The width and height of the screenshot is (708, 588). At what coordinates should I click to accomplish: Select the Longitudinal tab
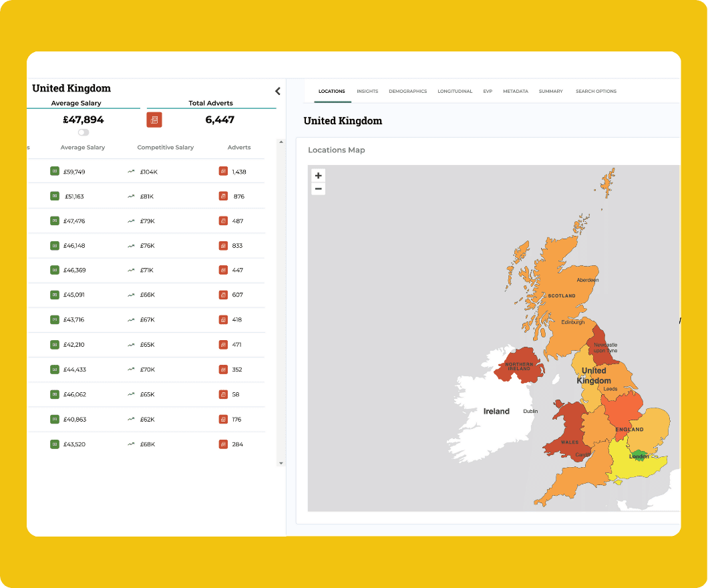455,92
